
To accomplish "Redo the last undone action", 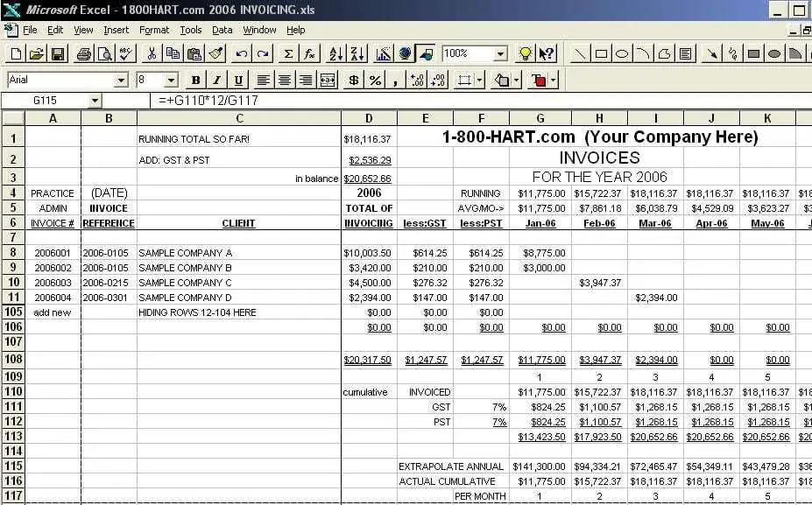I will [263, 53].
